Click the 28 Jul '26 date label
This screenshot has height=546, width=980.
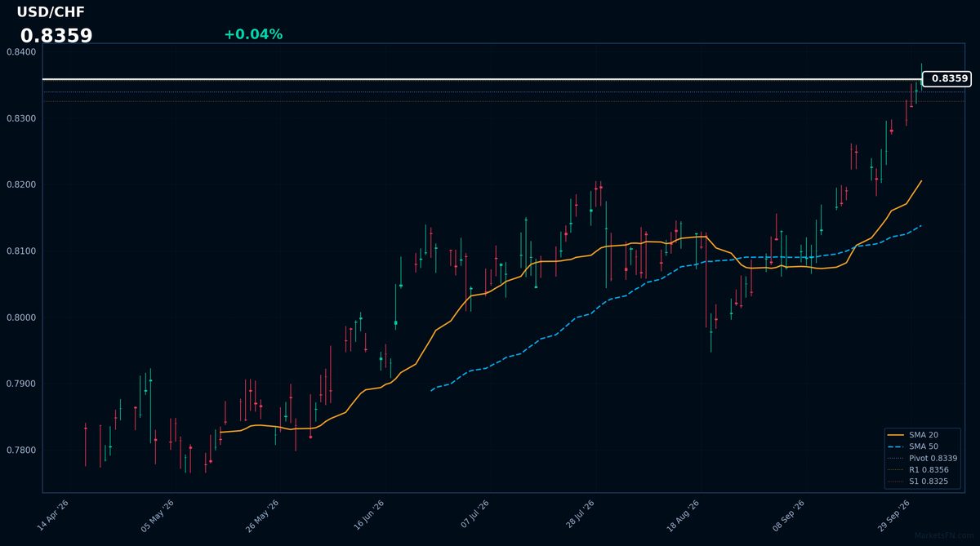(x=579, y=516)
